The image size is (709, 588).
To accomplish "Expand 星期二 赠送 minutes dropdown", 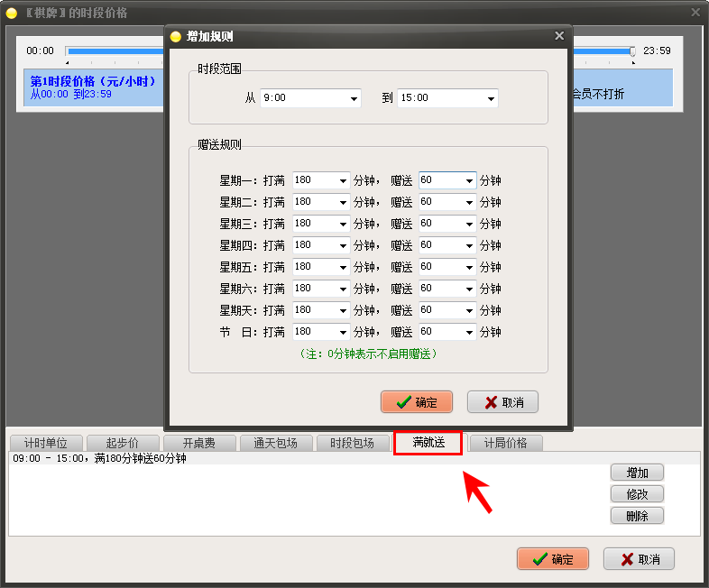I will 469,203.
